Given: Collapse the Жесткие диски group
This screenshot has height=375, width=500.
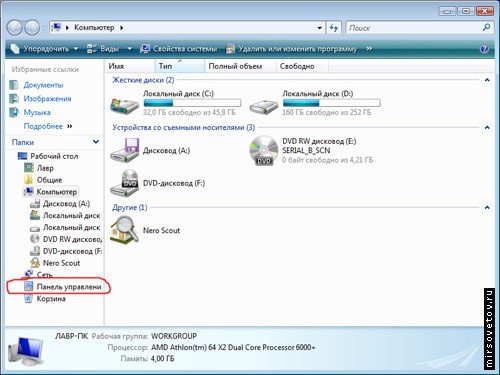Looking at the screenshot, I should [x=487, y=80].
